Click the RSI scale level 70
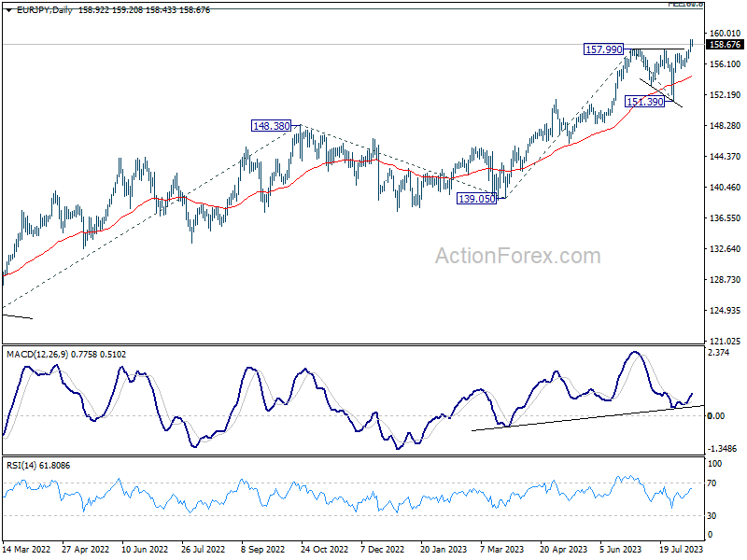Image resolution: width=747 pixels, height=560 pixels. coord(712,483)
